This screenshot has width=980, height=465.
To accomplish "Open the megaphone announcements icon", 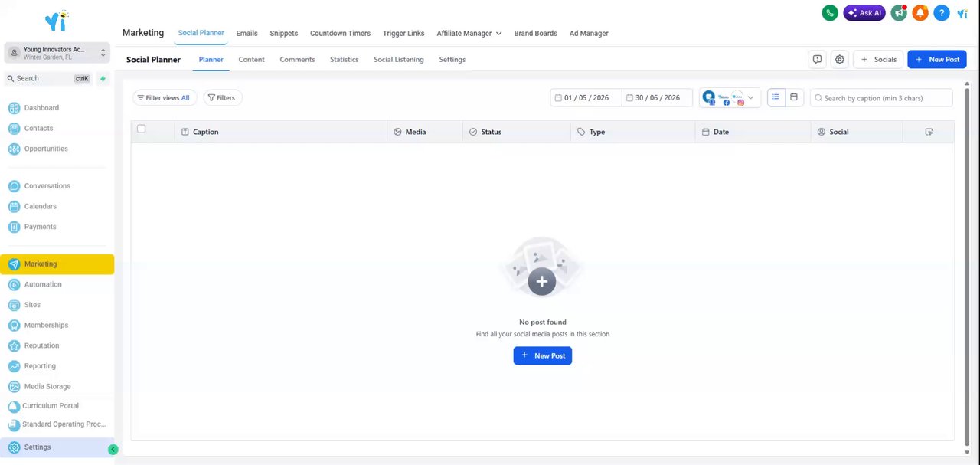I will [899, 13].
